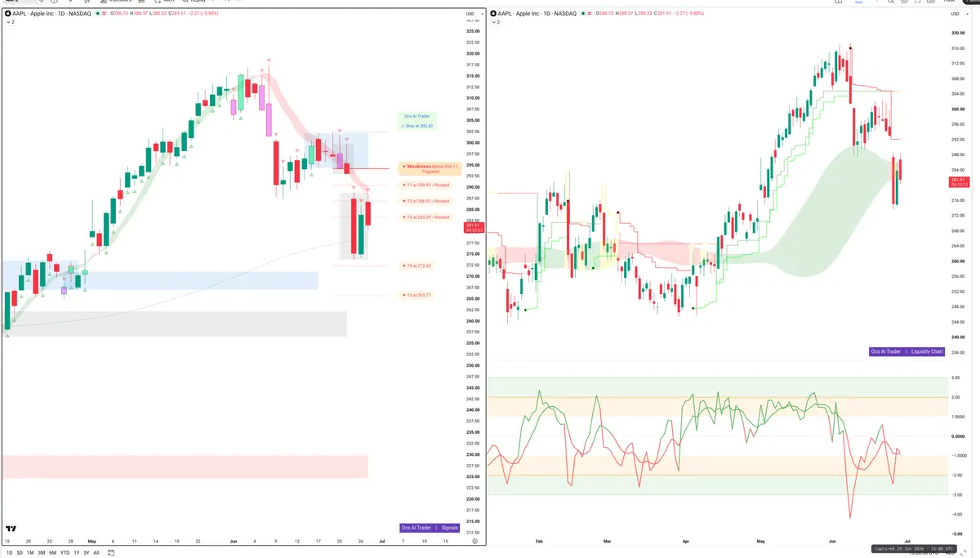The width and height of the screenshot is (980, 558).
Task: Click the 'Weakness Below 294.17 Triggered' label
Action: [x=430, y=168]
